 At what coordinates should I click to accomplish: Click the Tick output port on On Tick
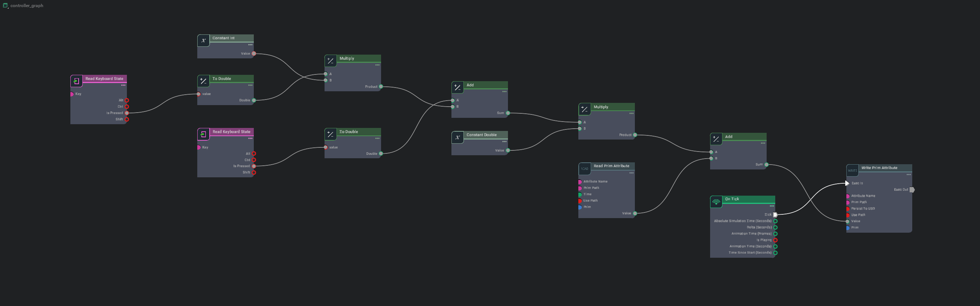point(775,215)
